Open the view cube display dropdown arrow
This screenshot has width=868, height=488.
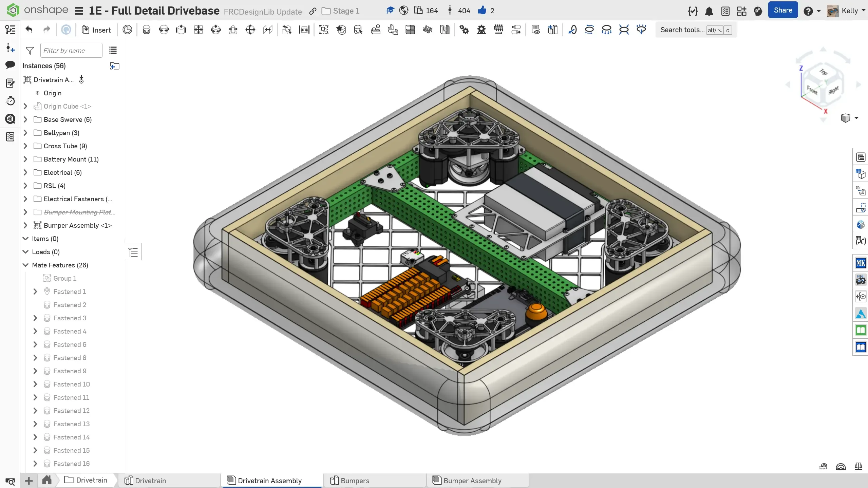pos(856,118)
